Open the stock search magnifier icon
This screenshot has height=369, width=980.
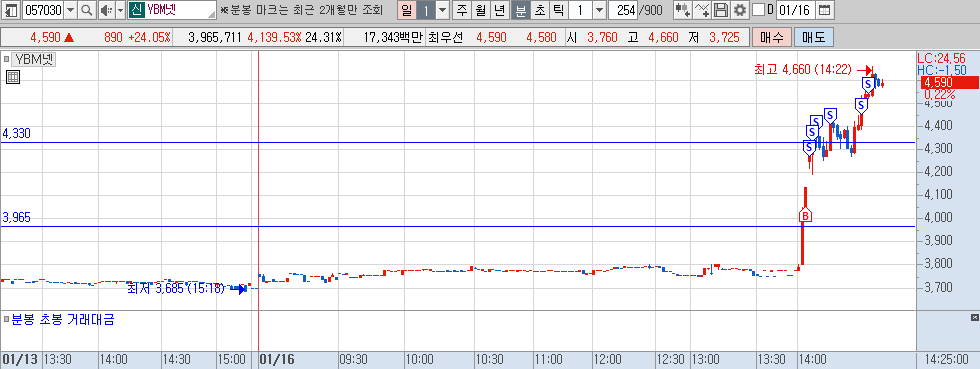87,10
